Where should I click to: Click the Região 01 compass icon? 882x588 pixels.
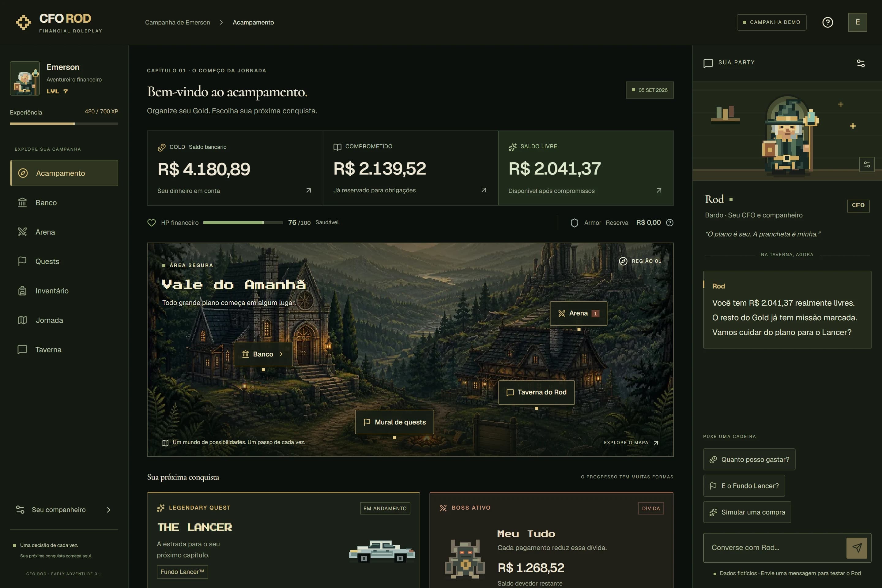coord(623,261)
